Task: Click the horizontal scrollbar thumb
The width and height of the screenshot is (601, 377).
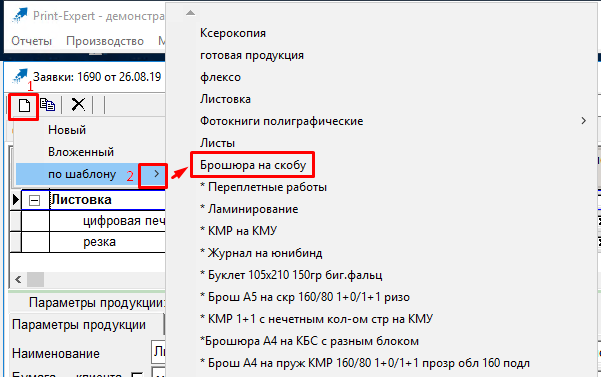Action: tap(35, 279)
